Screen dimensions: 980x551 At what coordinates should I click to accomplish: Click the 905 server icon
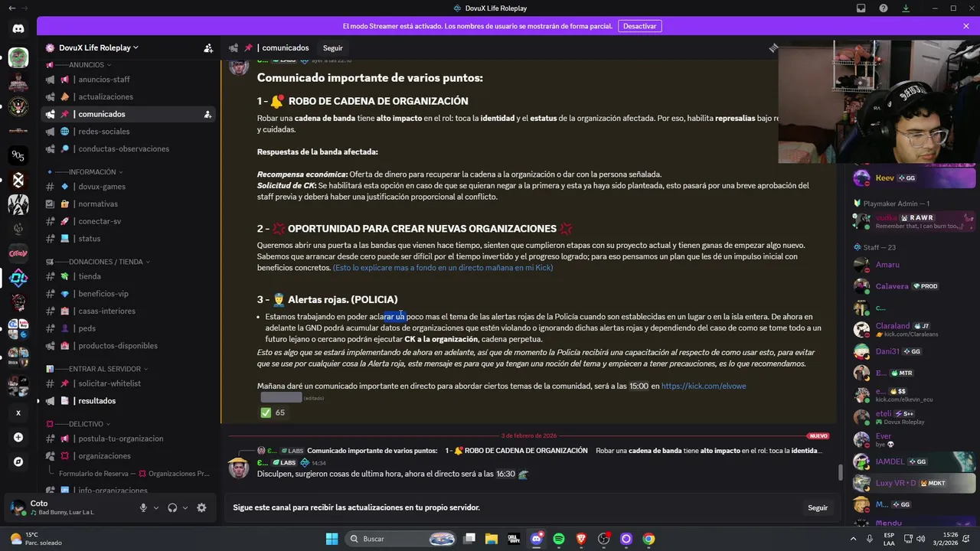18,155
